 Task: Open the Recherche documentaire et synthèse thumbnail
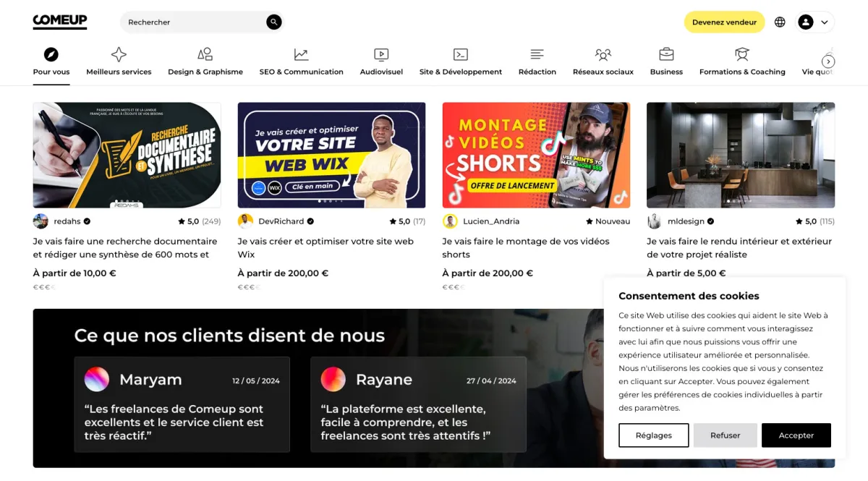(127, 155)
